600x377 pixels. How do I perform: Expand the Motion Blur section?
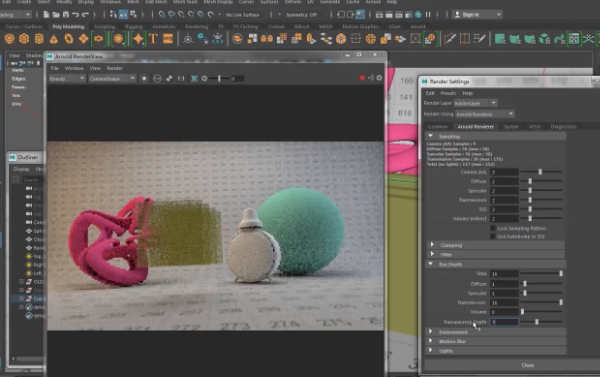click(431, 341)
